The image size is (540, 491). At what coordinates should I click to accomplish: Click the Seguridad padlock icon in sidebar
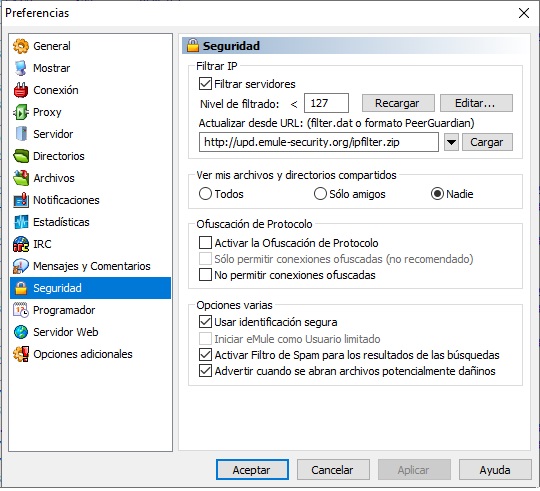pos(21,288)
